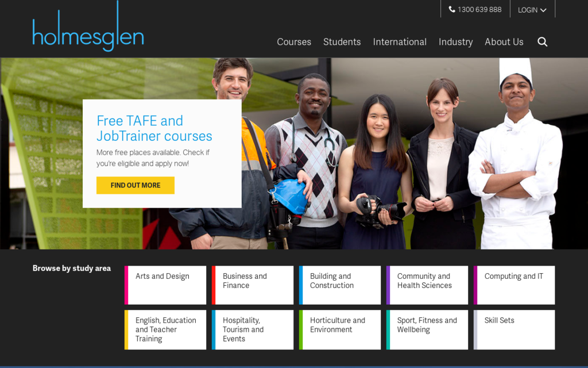Click the search magnifier icon

(x=542, y=42)
